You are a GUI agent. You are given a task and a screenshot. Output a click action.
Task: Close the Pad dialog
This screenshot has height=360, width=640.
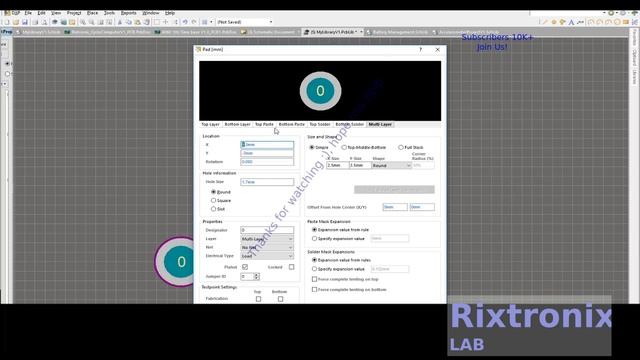tap(438, 49)
